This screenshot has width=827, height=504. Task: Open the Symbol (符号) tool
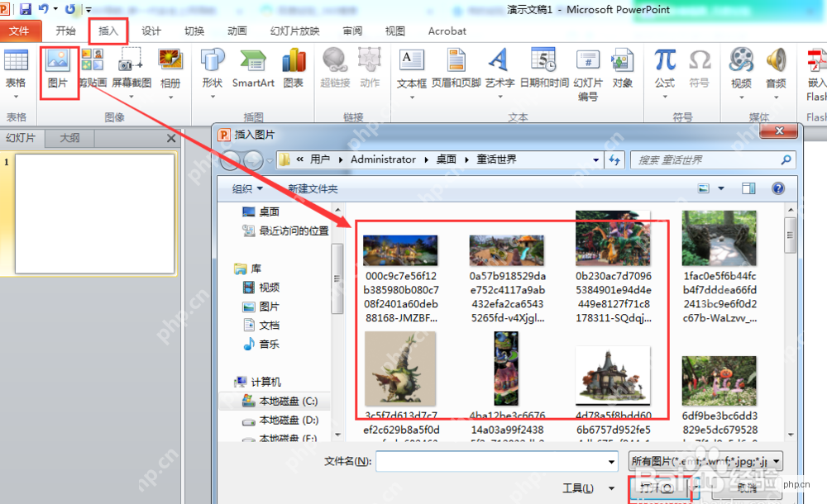700,68
